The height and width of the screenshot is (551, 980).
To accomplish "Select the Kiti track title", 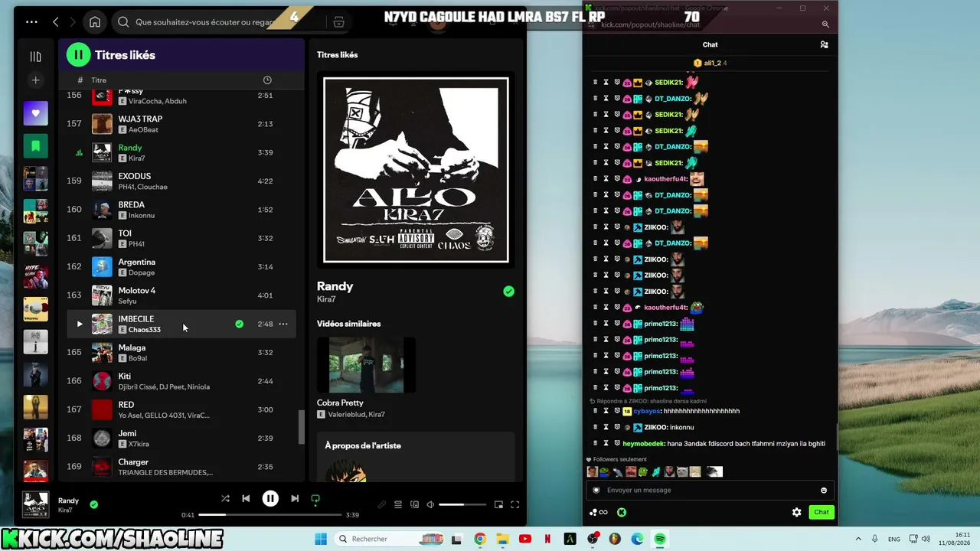I will [124, 377].
